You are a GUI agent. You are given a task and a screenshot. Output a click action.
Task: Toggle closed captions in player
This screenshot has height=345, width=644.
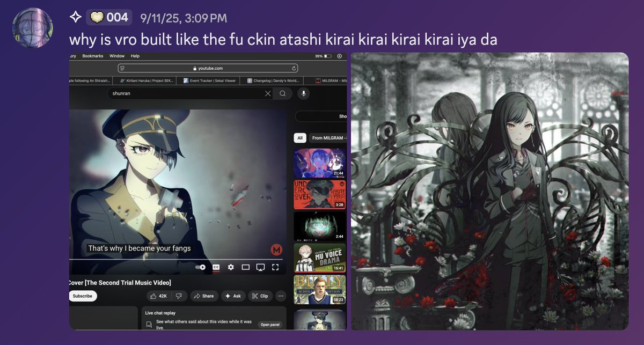pos(216,267)
